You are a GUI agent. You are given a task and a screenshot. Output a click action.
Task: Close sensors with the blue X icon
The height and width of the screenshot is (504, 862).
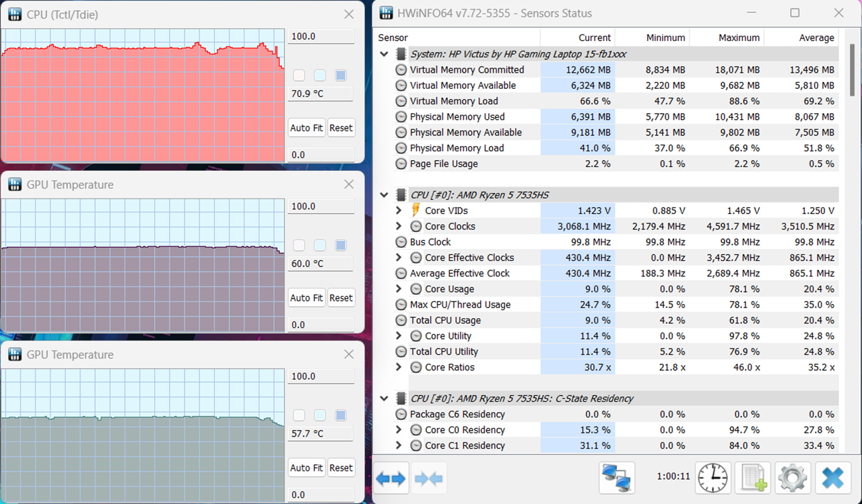point(833,478)
